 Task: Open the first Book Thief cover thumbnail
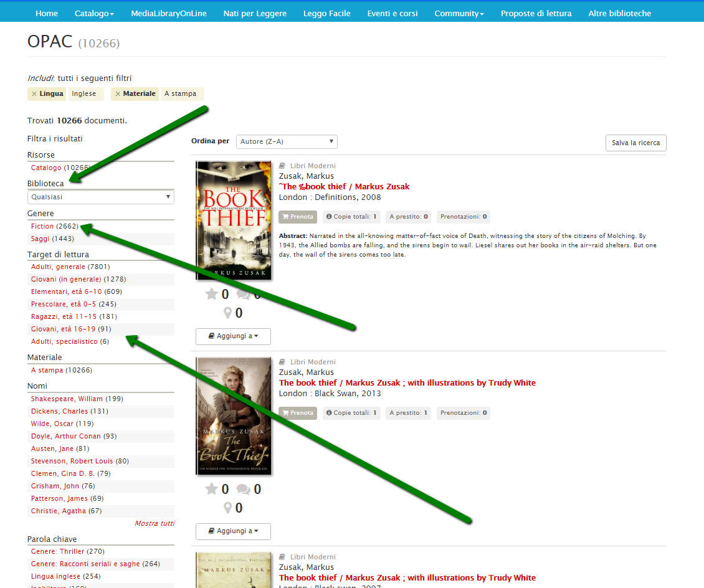point(233,220)
